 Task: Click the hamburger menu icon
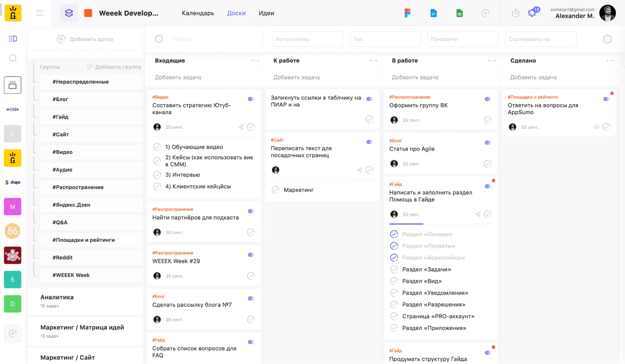click(39, 13)
